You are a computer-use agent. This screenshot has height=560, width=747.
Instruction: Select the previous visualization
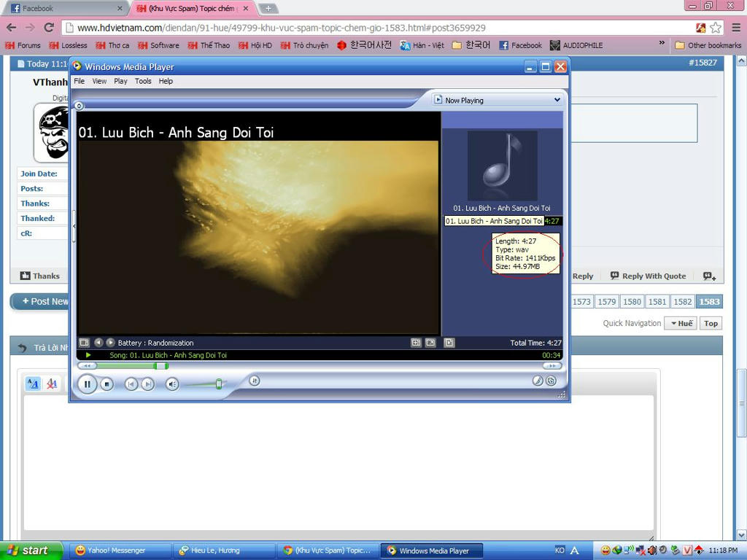click(98, 343)
